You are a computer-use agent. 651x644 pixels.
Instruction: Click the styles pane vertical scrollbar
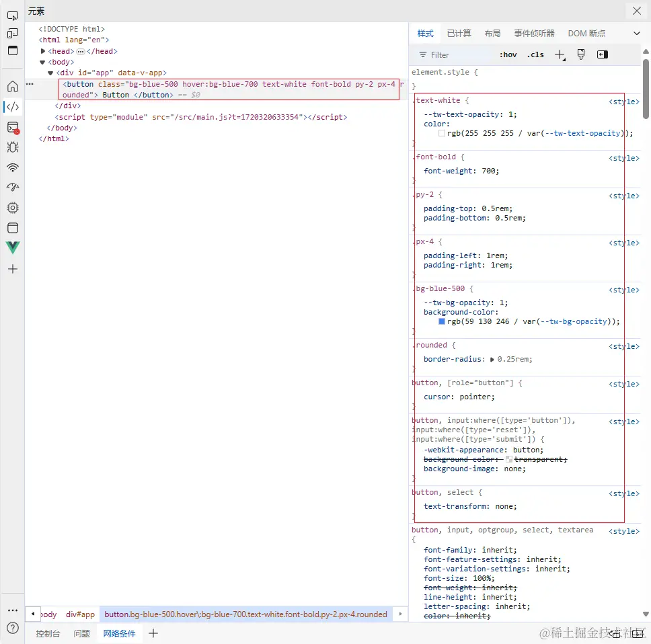click(x=646, y=89)
